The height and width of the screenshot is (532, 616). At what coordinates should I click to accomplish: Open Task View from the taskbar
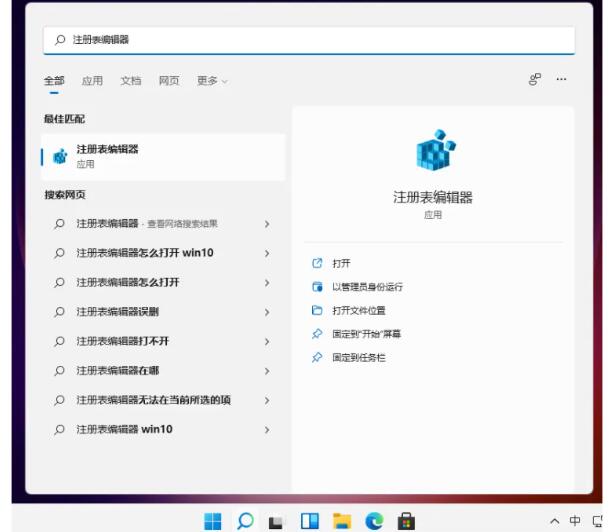[x=276, y=523]
